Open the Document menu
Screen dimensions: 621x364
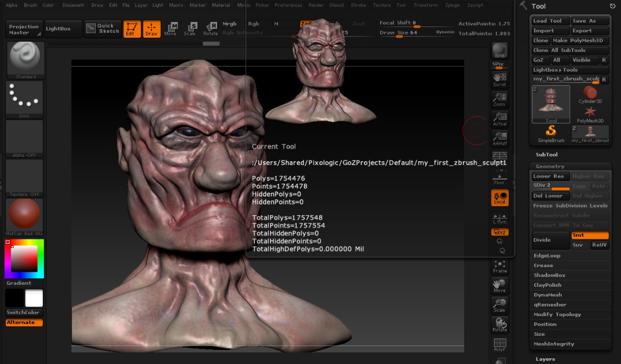(x=73, y=5)
